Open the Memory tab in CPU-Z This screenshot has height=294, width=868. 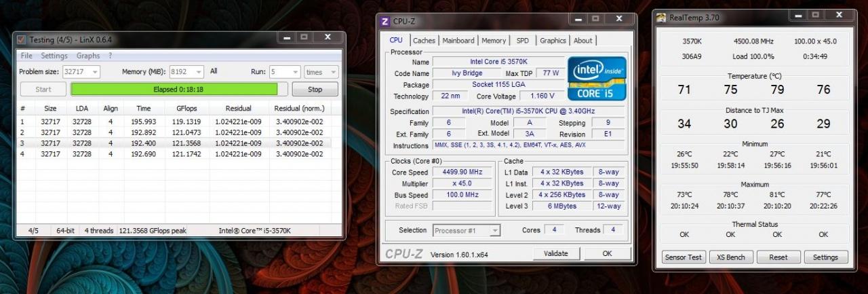[x=494, y=41]
